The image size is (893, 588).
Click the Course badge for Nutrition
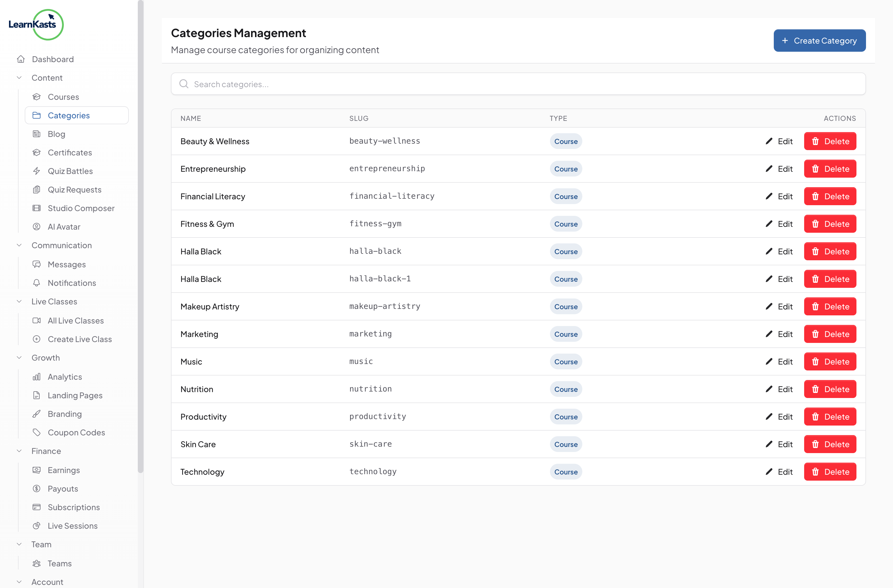[x=566, y=389]
